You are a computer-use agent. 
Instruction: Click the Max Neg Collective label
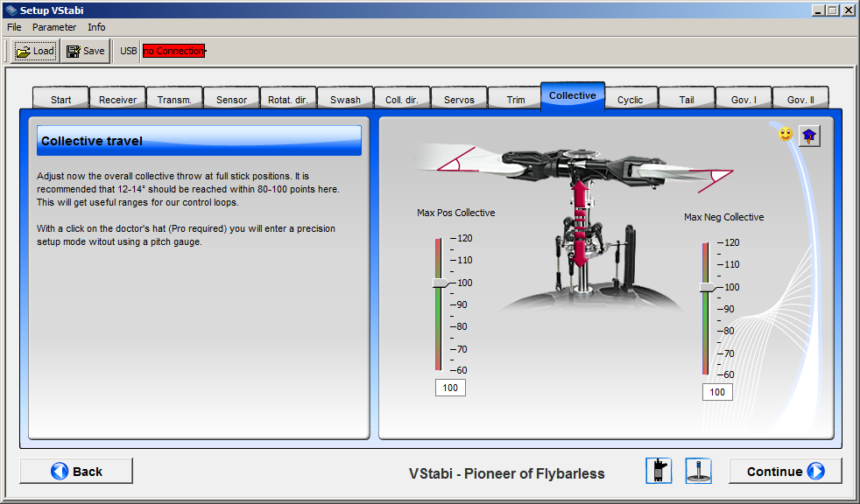click(724, 217)
